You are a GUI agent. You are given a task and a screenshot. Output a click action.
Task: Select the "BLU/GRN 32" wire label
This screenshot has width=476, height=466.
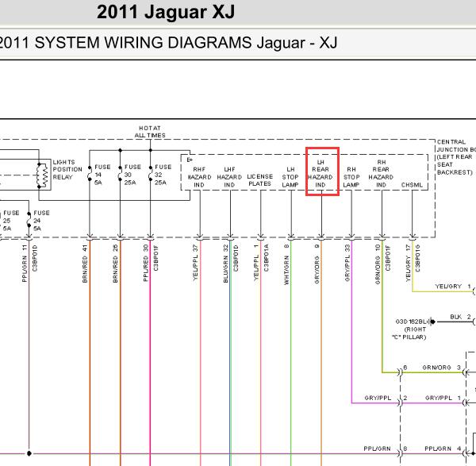click(226, 264)
